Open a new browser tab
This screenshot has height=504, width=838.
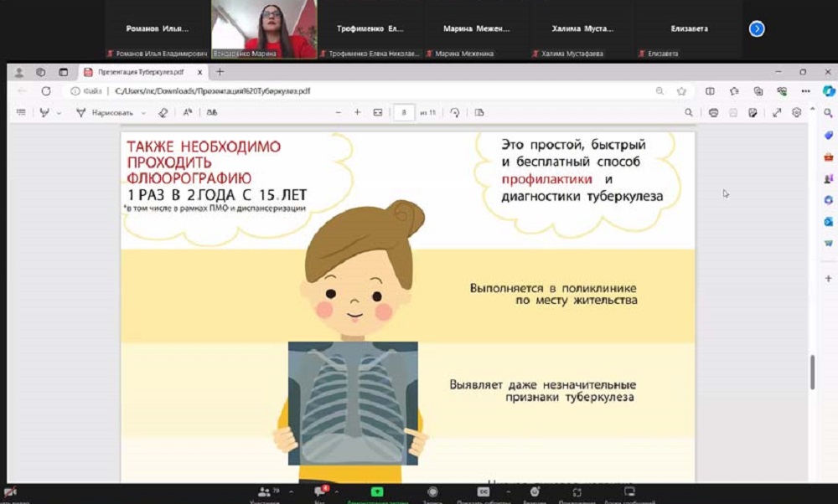[x=220, y=72]
